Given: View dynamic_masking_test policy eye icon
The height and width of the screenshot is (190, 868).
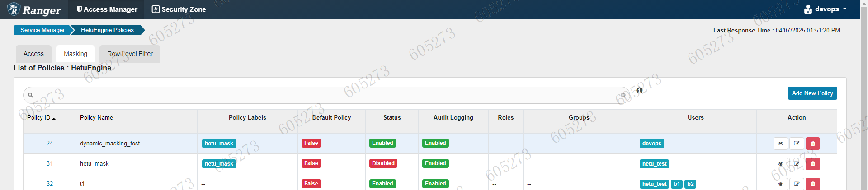Looking at the screenshot, I should 781,144.
